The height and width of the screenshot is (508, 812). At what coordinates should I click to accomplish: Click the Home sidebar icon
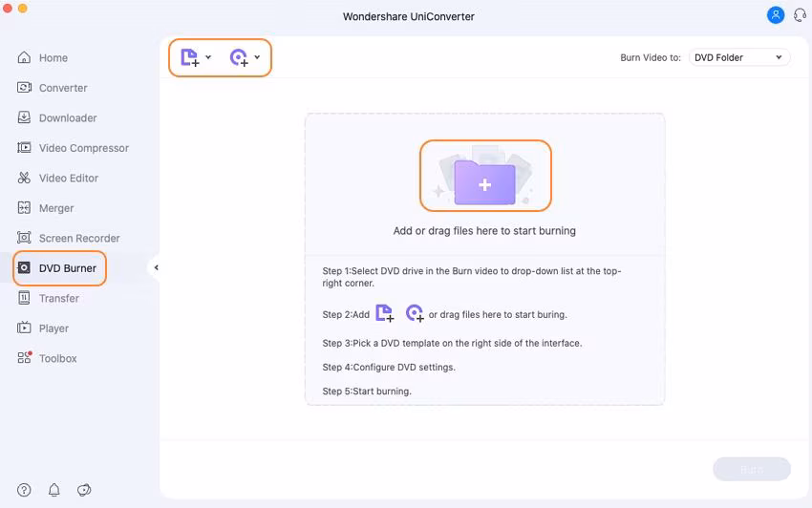[24, 57]
